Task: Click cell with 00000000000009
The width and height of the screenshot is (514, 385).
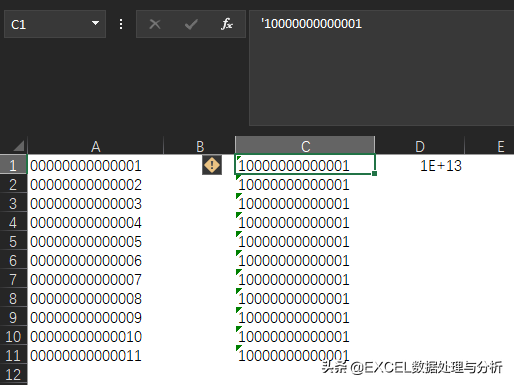Action: point(96,317)
